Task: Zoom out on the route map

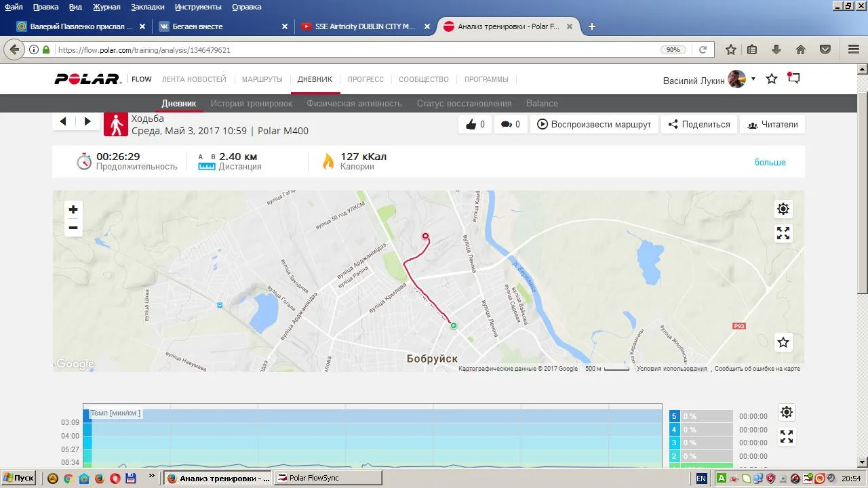Action: [x=73, y=228]
